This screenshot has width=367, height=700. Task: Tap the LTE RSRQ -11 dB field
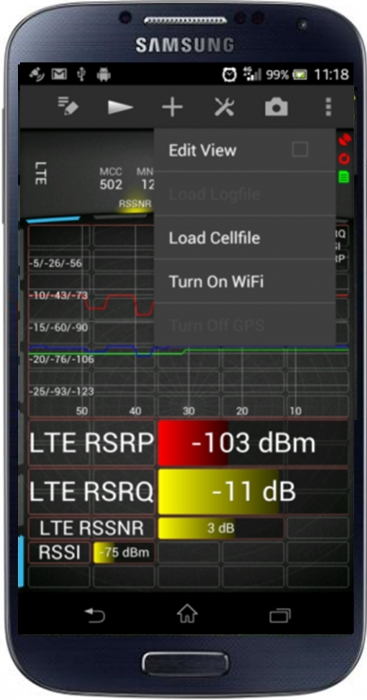(x=253, y=492)
